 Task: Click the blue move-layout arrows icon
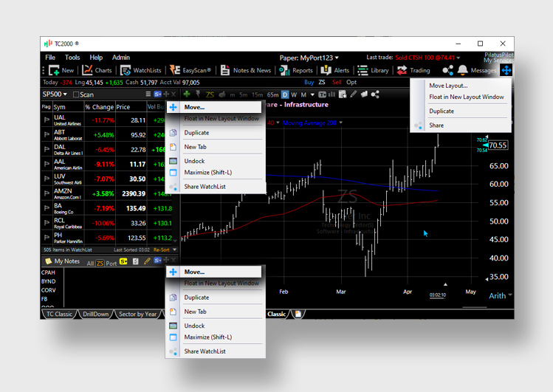pyautogui.click(x=506, y=70)
